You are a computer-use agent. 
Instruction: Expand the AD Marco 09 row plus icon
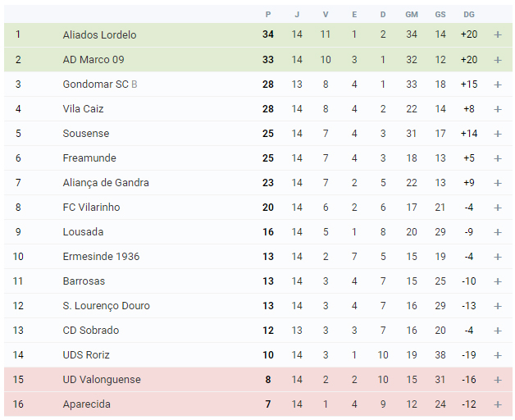pyautogui.click(x=498, y=60)
